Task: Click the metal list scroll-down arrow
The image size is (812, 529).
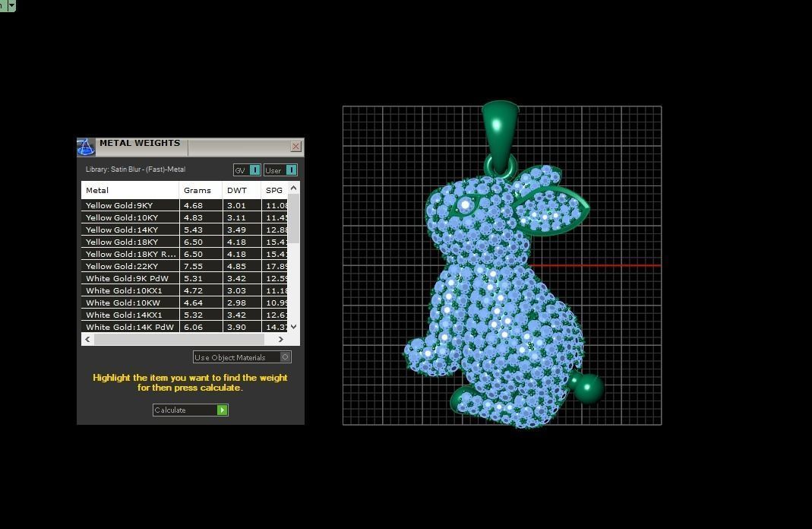Action: click(x=294, y=326)
